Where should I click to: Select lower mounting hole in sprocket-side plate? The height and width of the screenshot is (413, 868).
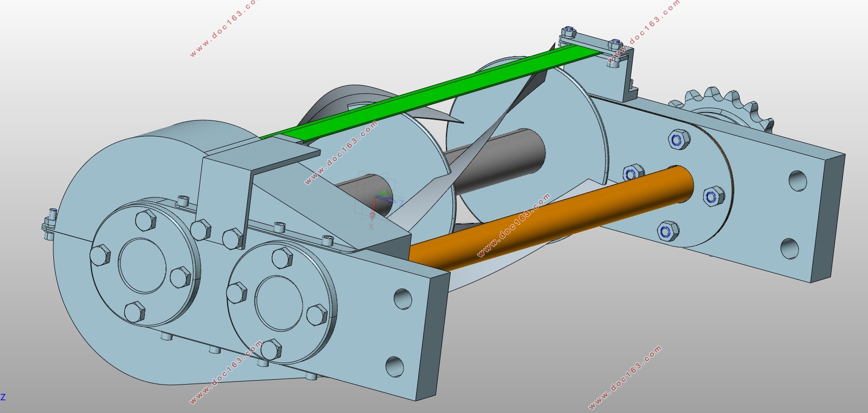[789, 248]
